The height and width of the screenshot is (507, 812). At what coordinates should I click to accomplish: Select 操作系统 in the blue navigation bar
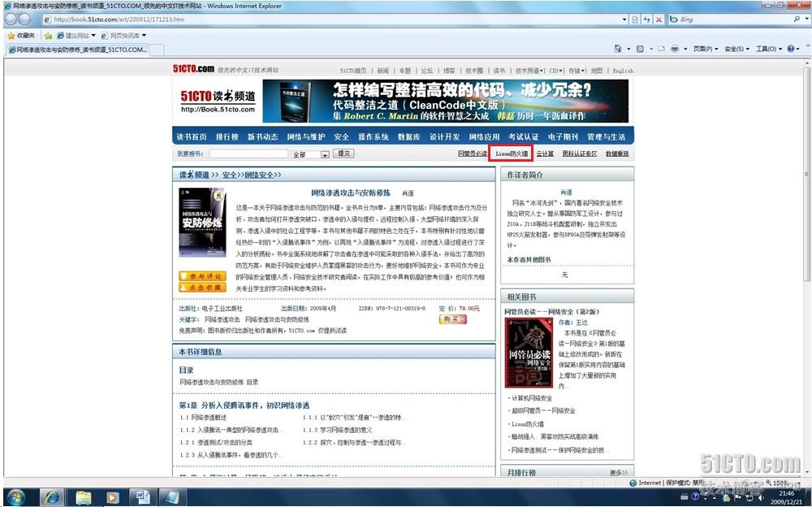(374, 136)
